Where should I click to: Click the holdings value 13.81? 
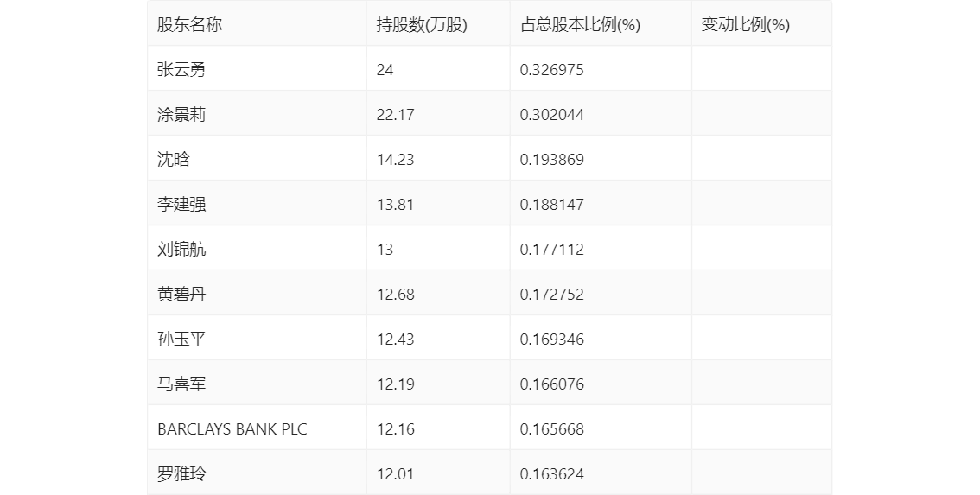point(395,205)
